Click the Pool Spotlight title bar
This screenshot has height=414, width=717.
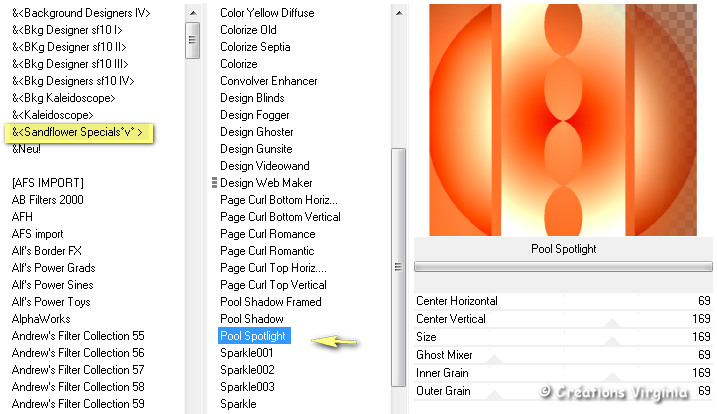point(562,248)
